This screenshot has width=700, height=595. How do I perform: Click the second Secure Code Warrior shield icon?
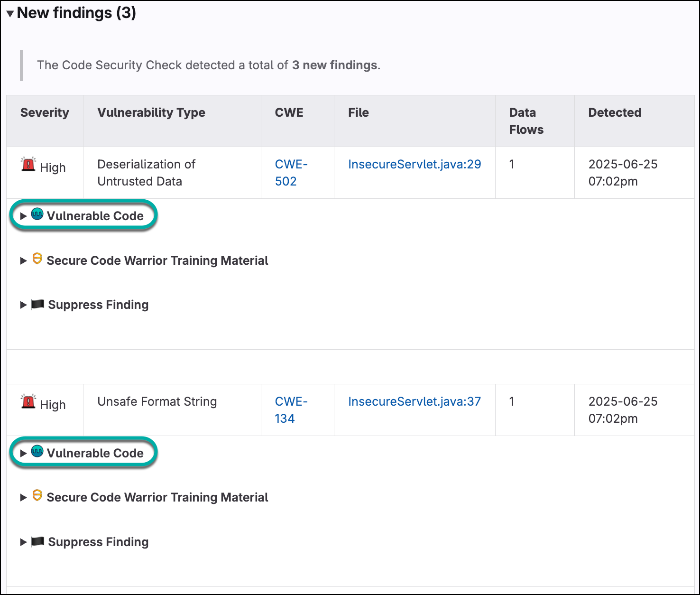[x=37, y=496]
